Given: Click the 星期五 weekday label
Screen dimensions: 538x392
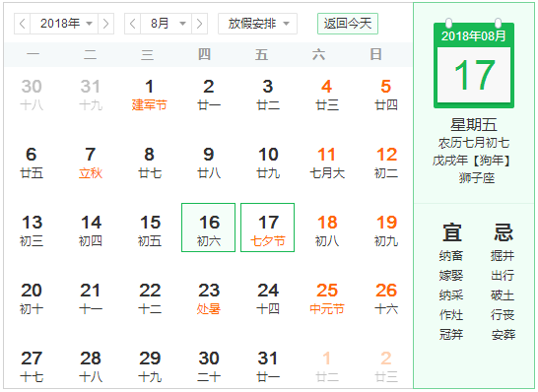Looking at the screenshot, I should tap(474, 124).
